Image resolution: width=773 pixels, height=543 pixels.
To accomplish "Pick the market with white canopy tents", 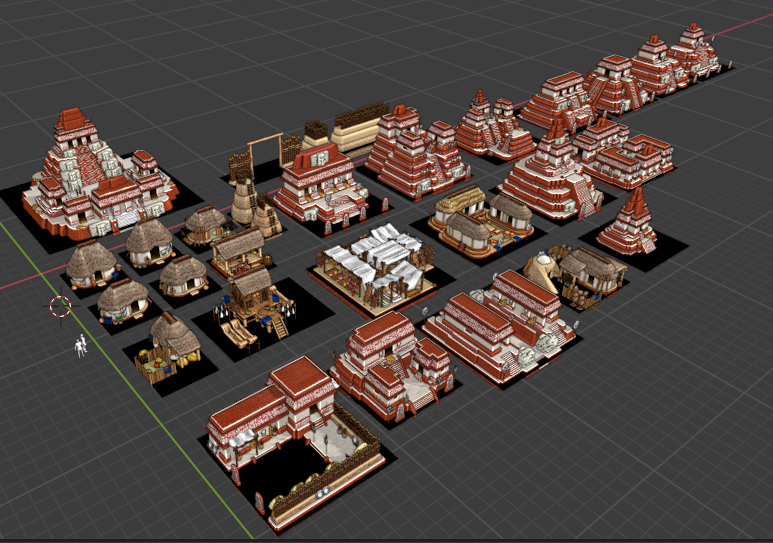I will (x=377, y=264).
